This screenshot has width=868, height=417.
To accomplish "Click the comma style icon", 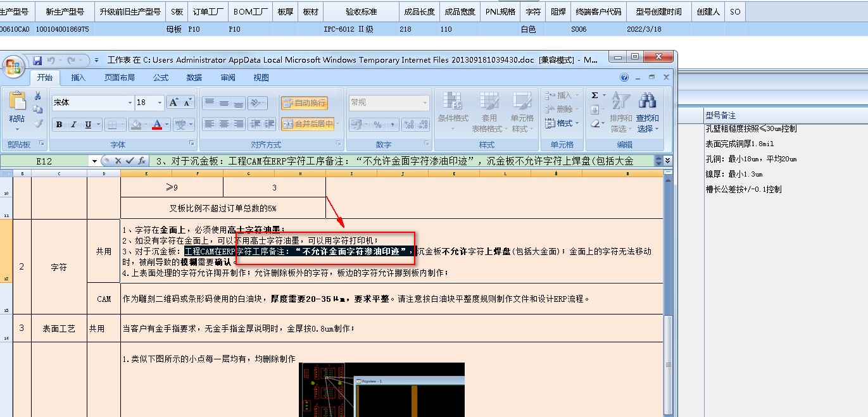I will tap(393, 125).
